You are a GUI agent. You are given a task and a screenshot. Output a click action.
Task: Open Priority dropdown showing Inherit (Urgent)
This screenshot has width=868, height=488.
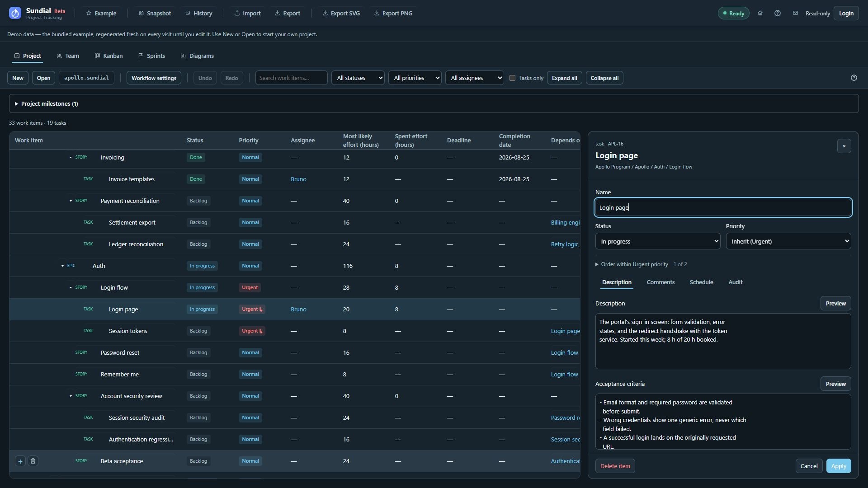point(788,241)
